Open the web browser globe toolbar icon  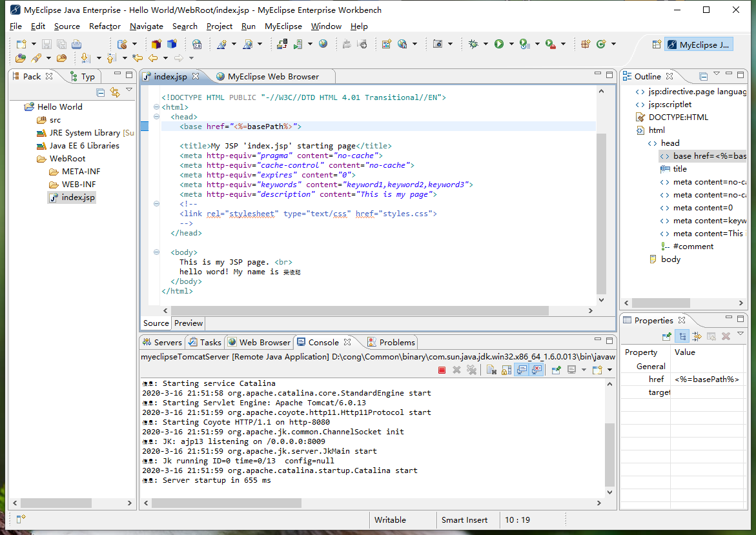point(323,44)
